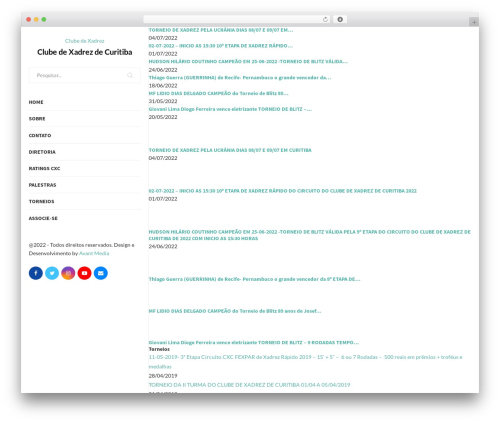Viewport: 500px width, 423px height.
Task: Open Torneio pela Ucrânia em Curitiba full link
Action: [x=230, y=150]
